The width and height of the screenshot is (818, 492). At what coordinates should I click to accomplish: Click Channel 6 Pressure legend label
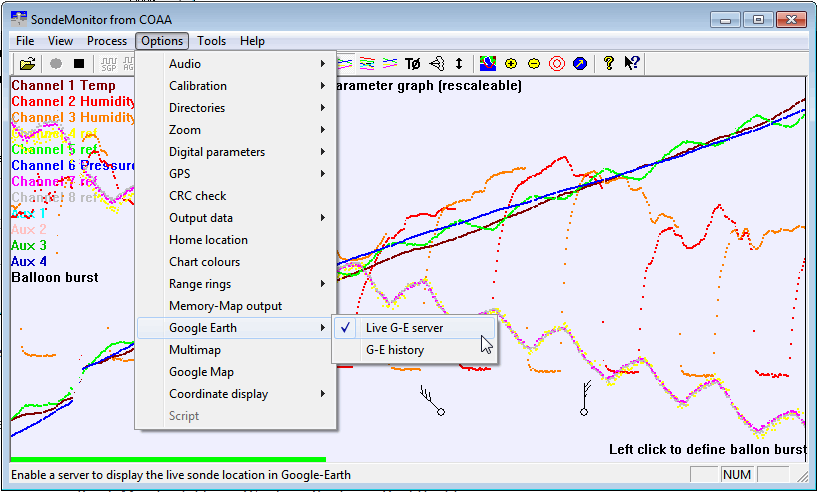point(73,165)
